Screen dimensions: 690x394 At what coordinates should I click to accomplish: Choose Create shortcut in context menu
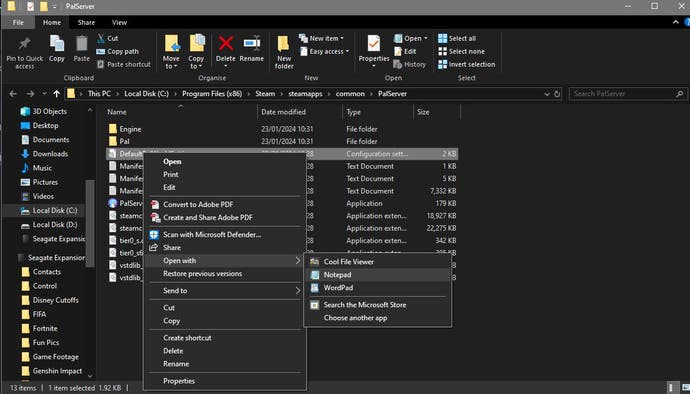click(x=187, y=338)
